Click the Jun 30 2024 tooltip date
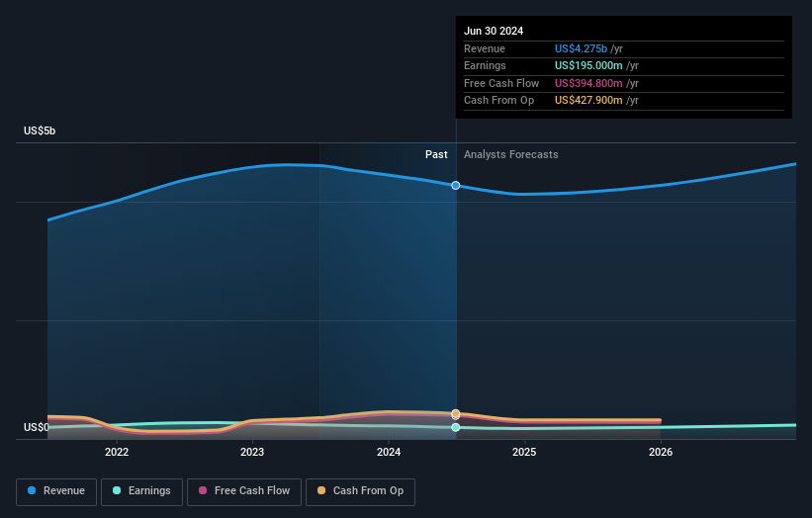Image resolution: width=812 pixels, height=518 pixels. [x=494, y=31]
